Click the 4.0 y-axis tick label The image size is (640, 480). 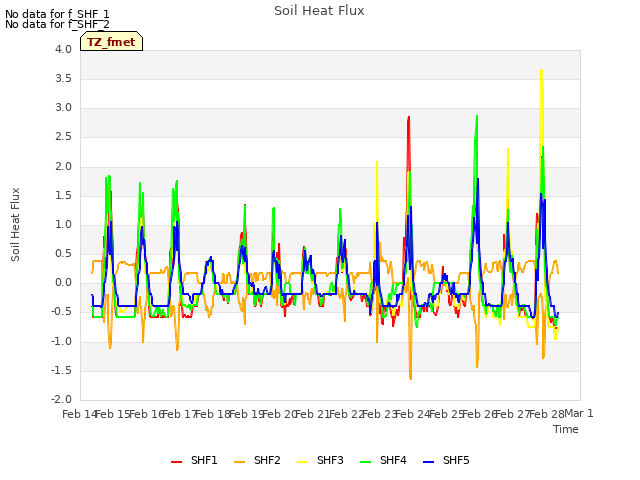click(x=63, y=49)
